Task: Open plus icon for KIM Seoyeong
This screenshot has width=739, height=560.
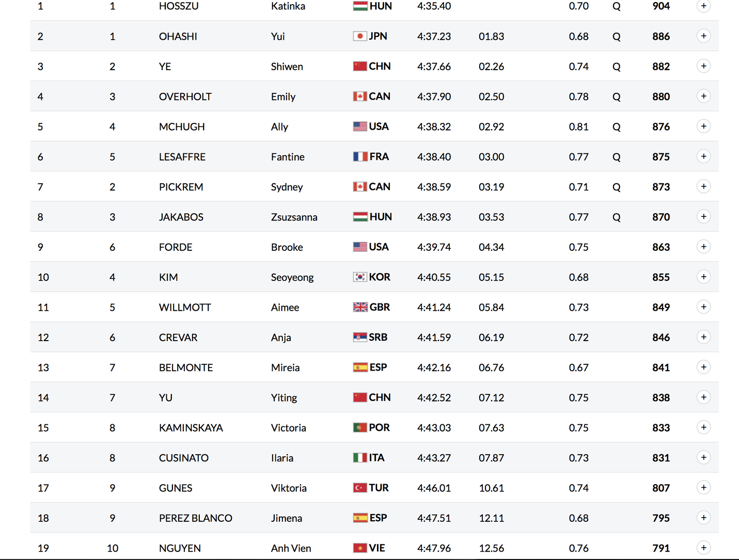Action: pos(703,277)
